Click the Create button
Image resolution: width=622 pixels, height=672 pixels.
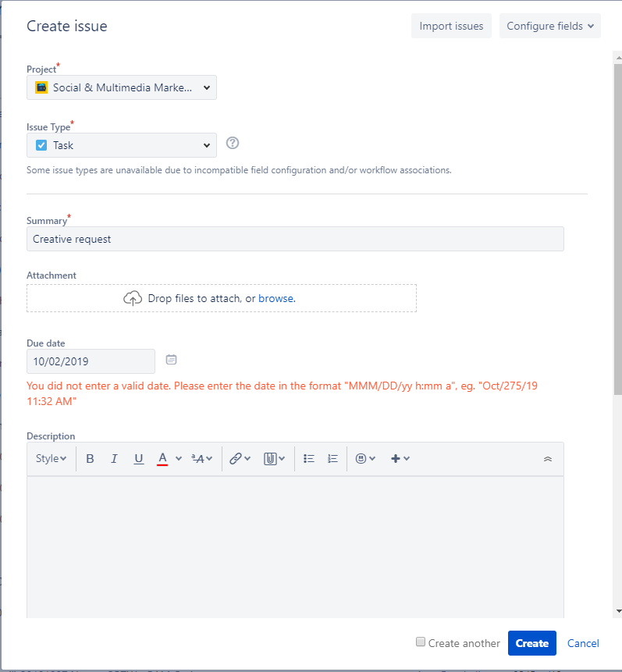click(x=532, y=643)
